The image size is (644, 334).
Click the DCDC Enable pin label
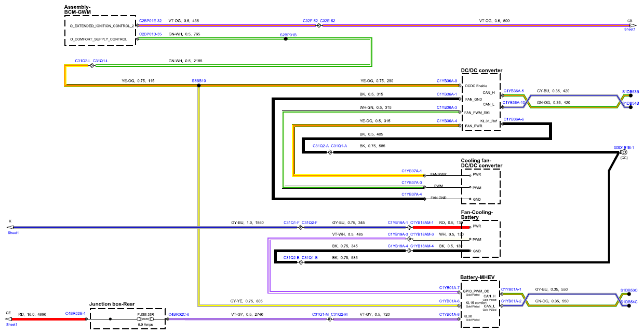tap(477, 86)
